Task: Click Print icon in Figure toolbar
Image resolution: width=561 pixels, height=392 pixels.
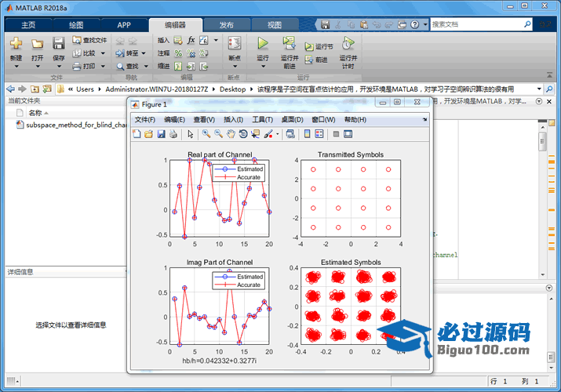Action: point(173,134)
